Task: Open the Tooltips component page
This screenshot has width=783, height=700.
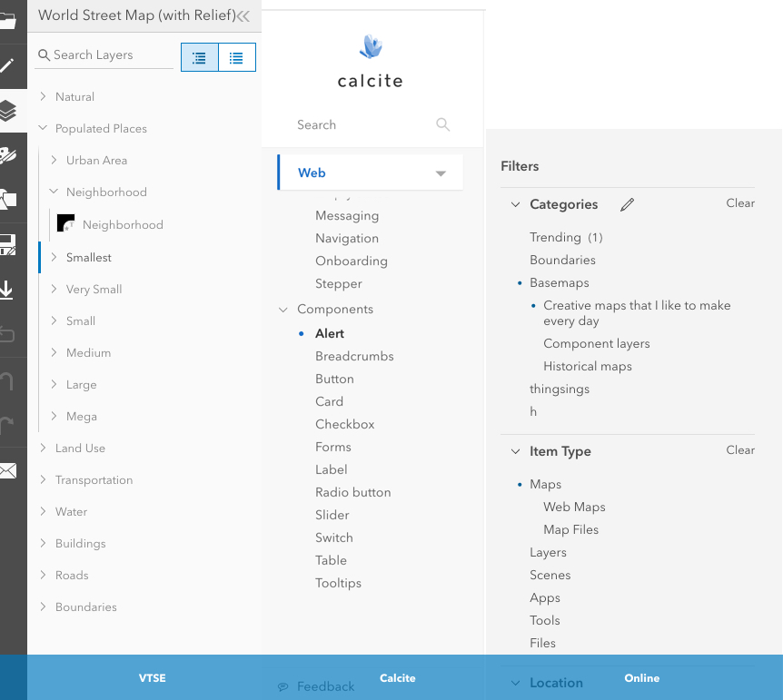Action: pyautogui.click(x=338, y=583)
